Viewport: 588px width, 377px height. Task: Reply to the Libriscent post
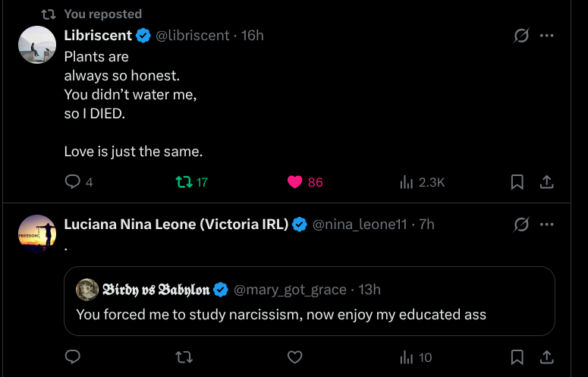pyautogui.click(x=73, y=182)
